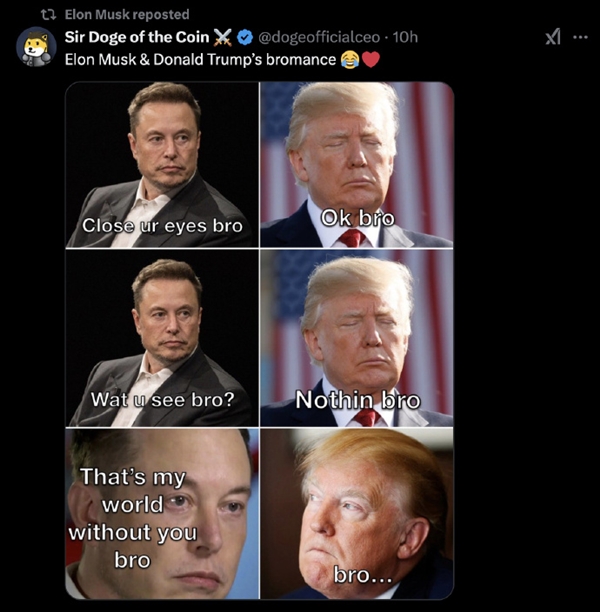The width and height of the screenshot is (600, 612).
Task: Click the red heart emoji in the tweet
Action: coord(370,58)
